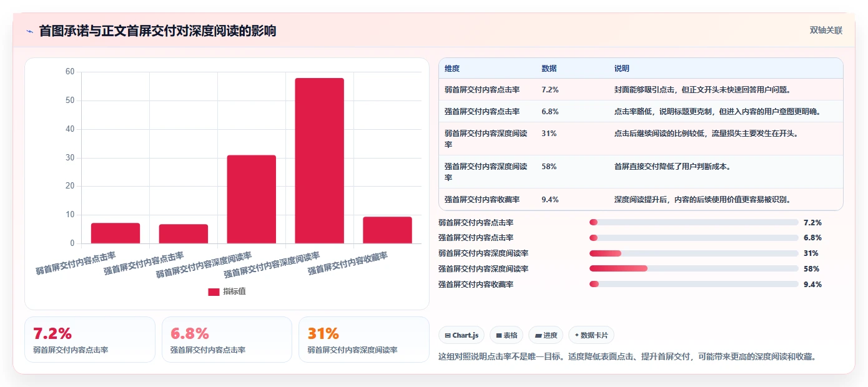Click the lightning icon beside the title

(x=29, y=31)
